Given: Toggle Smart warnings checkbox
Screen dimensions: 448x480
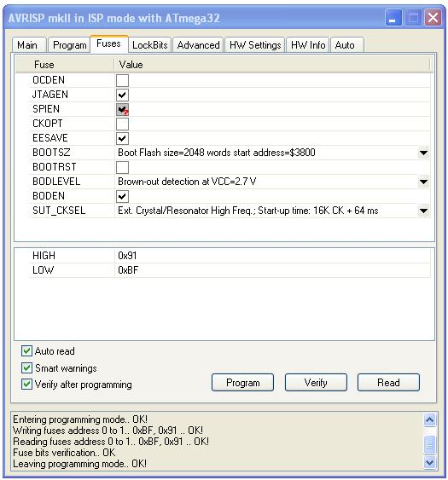Looking at the screenshot, I should point(26,367).
